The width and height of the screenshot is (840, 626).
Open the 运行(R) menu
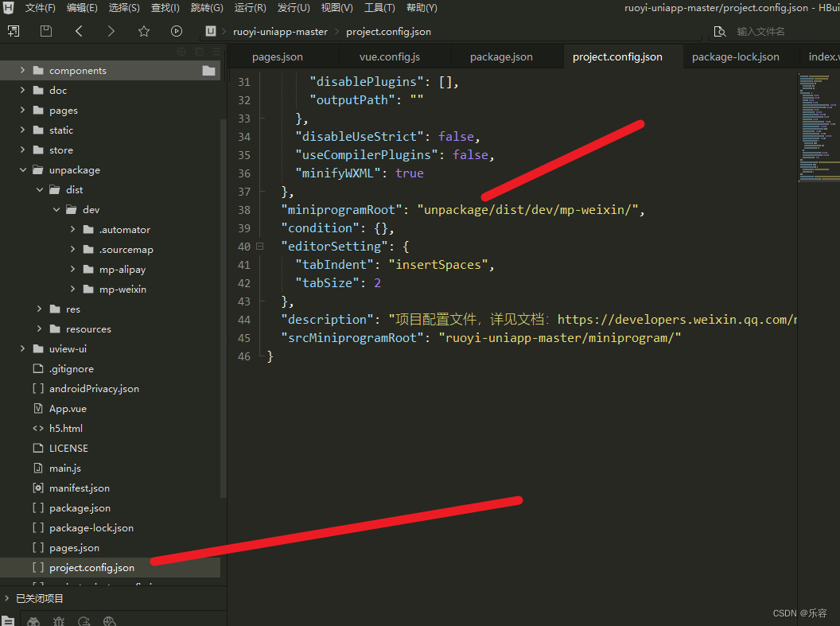[251, 8]
